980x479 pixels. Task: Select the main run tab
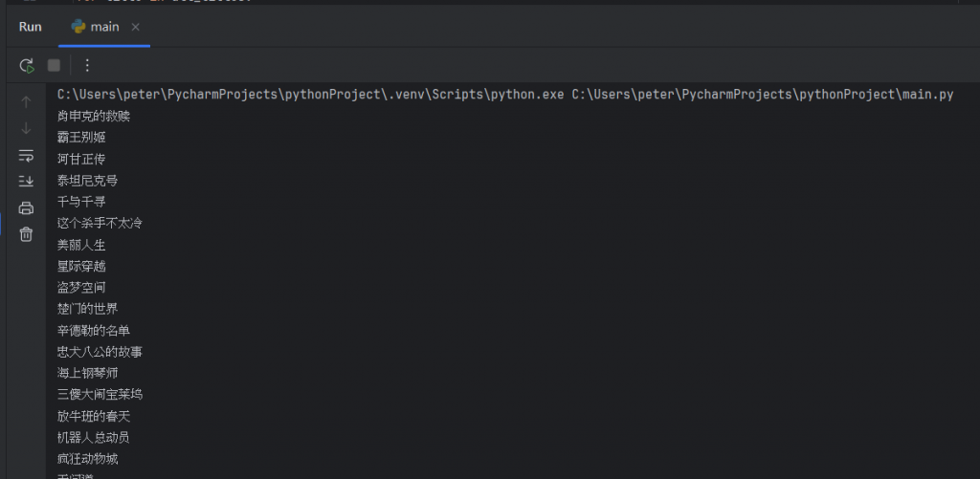pyautogui.click(x=103, y=27)
